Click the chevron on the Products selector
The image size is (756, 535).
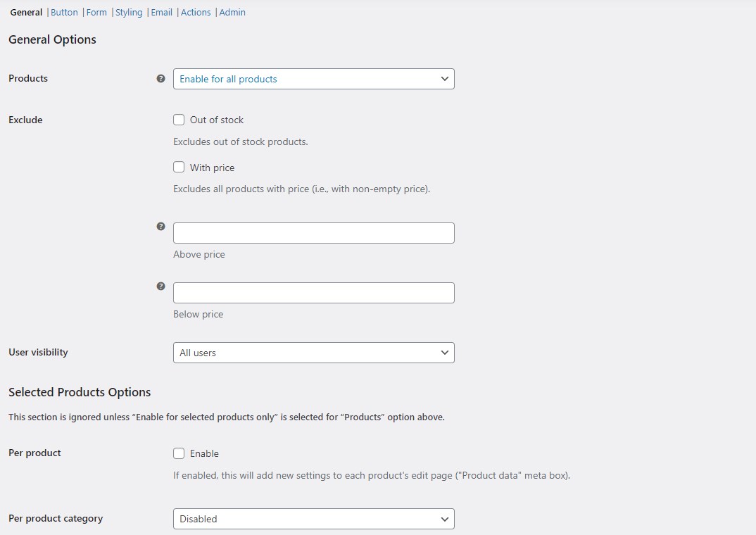click(444, 79)
